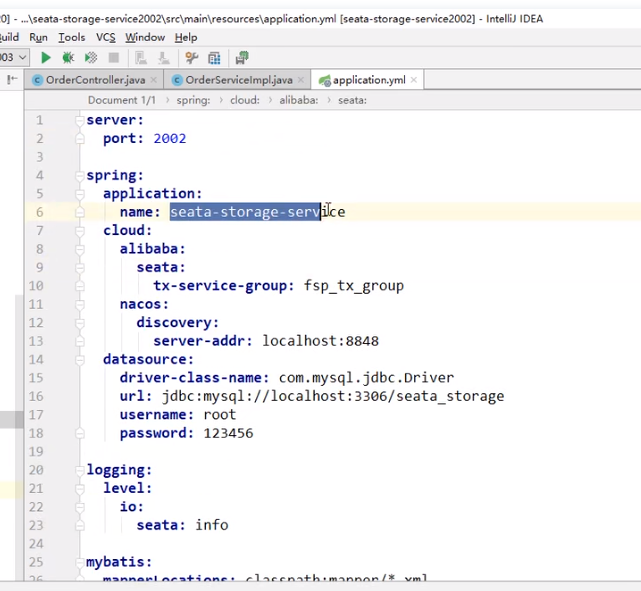The image size is (641, 591).
Task: Collapse the 'server:' block at line 1
Action: click(80, 120)
